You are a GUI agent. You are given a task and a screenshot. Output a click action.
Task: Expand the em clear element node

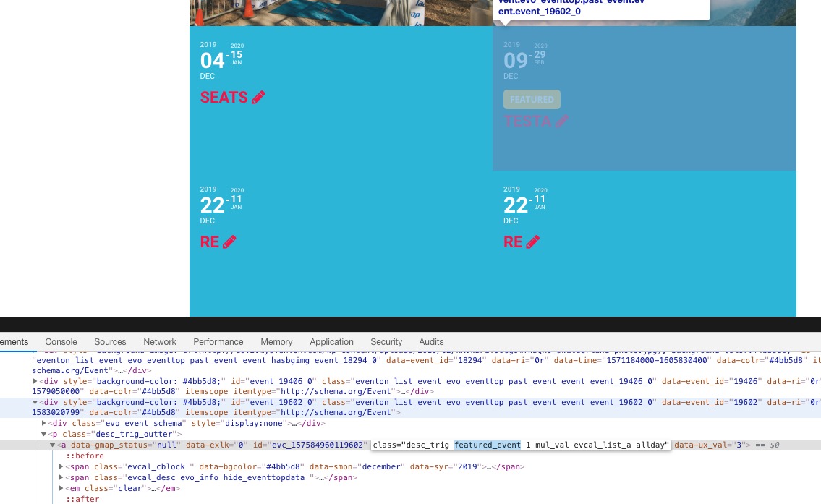61,488
